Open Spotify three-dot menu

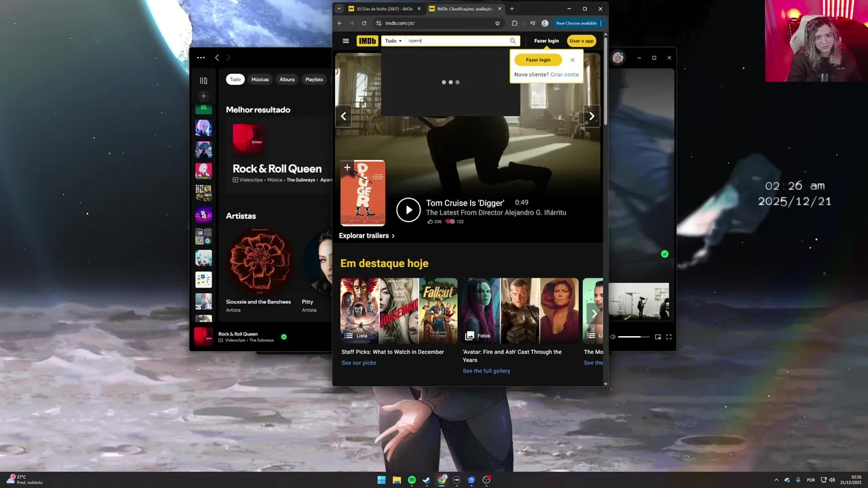(x=201, y=58)
